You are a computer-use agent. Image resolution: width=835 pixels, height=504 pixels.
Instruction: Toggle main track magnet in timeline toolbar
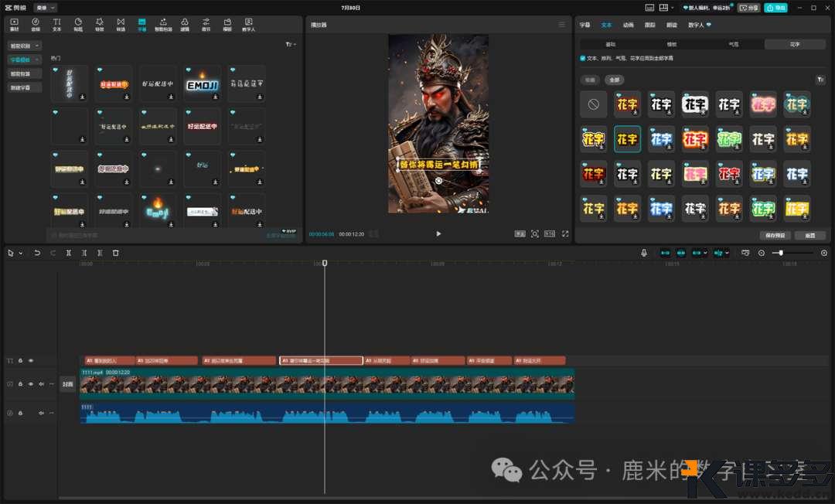point(665,253)
